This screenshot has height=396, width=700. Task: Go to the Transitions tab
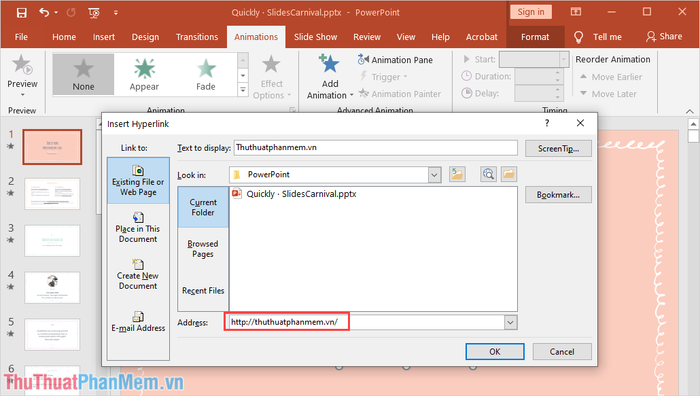pyautogui.click(x=197, y=37)
